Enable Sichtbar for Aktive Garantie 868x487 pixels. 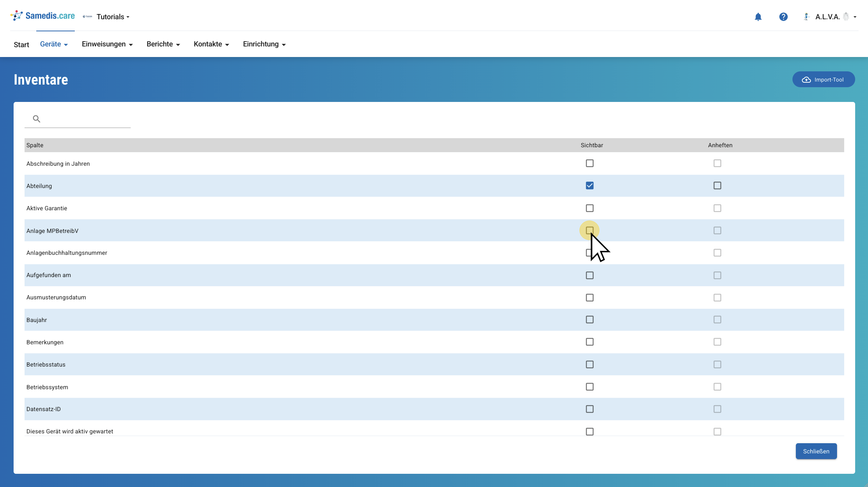tap(589, 208)
